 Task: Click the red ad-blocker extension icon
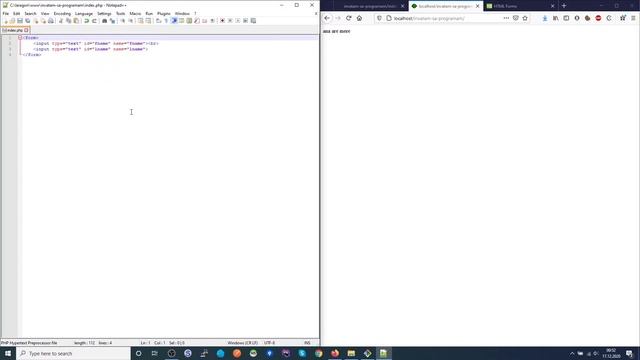(x=598, y=18)
